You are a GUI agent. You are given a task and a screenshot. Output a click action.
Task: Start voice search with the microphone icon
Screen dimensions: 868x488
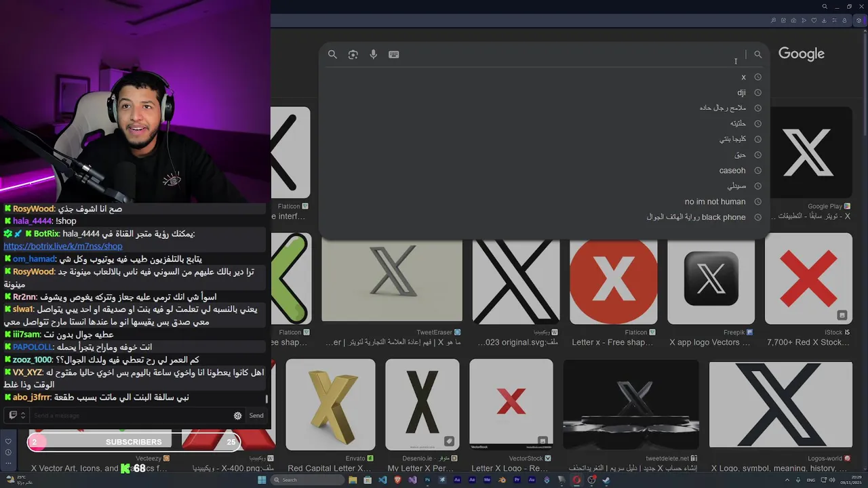[373, 54]
